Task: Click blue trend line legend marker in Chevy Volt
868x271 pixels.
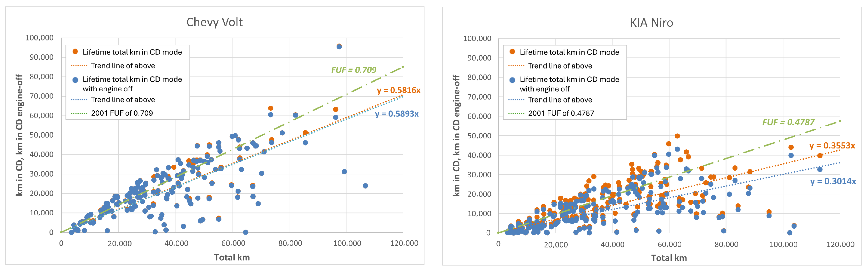Action: (x=79, y=100)
